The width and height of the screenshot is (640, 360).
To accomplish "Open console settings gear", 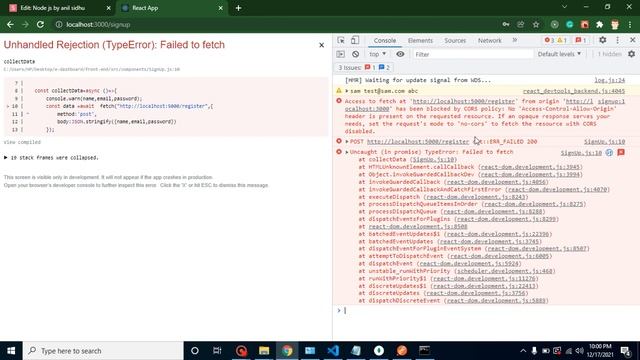I will click(631, 54).
